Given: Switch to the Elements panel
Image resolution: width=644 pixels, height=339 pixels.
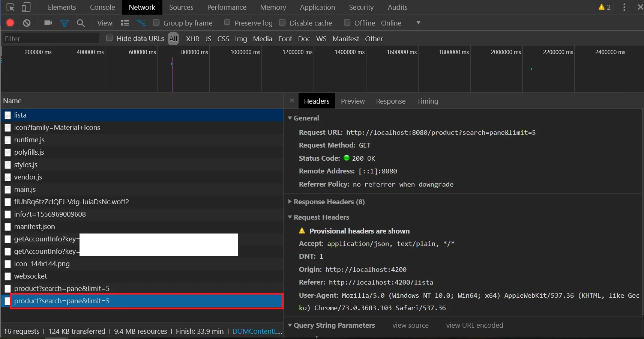Looking at the screenshot, I should coord(62,7).
